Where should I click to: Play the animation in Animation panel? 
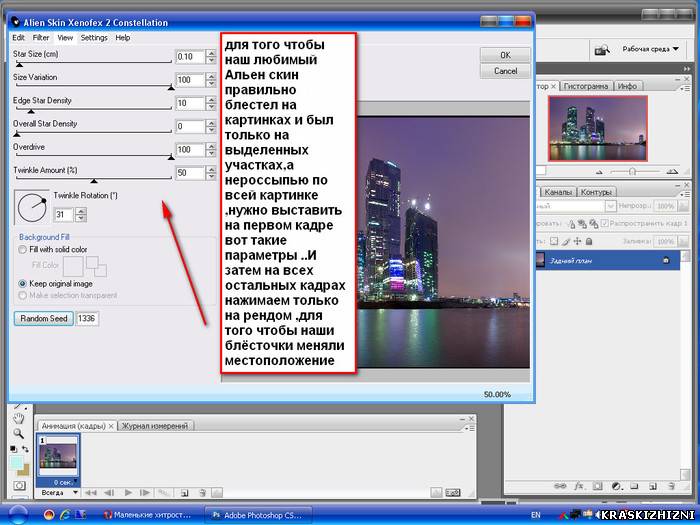click(x=128, y=493)
